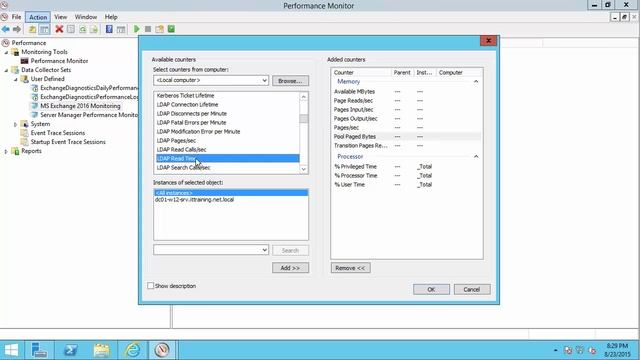The height and width of the screenshot is (360, 640).
Task: Open the Windows Start button
Action: [x=11, y=350]
